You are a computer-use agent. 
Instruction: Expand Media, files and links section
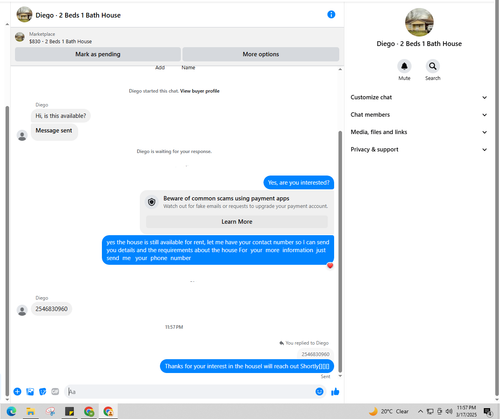tap(419, 132)
